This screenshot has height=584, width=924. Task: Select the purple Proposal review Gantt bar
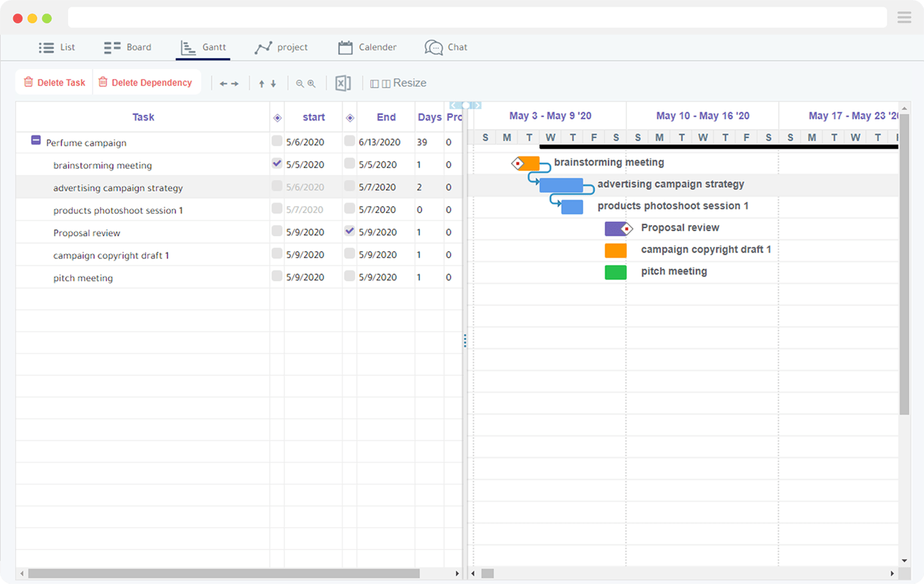[x=616, y=228]
